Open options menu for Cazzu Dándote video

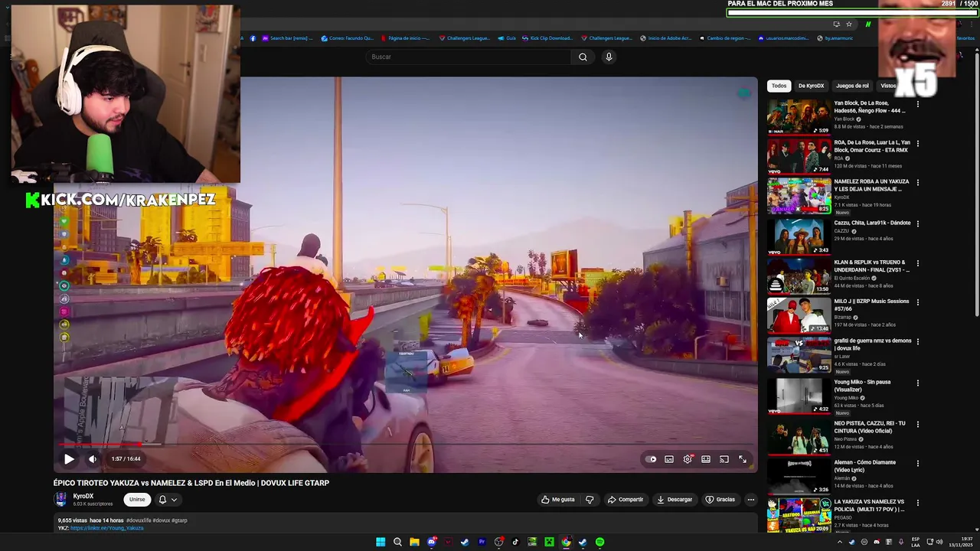coord(918,223)
